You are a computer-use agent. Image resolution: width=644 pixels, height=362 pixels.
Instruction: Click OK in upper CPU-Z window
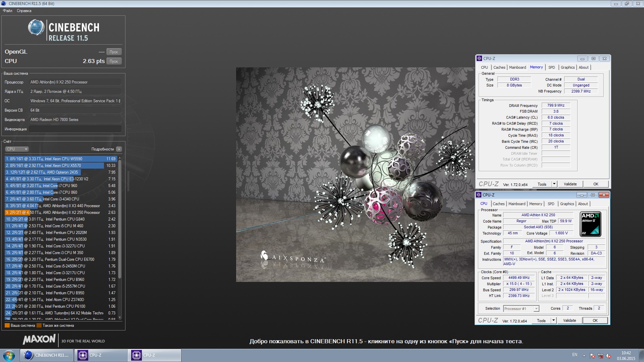[596, 184]
